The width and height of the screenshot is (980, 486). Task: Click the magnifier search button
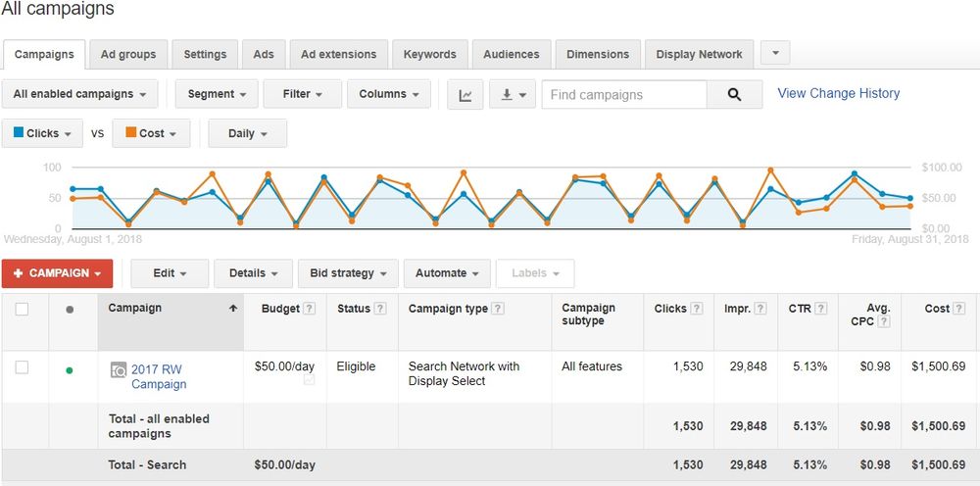pyautogui.click(x=735, y=95)
